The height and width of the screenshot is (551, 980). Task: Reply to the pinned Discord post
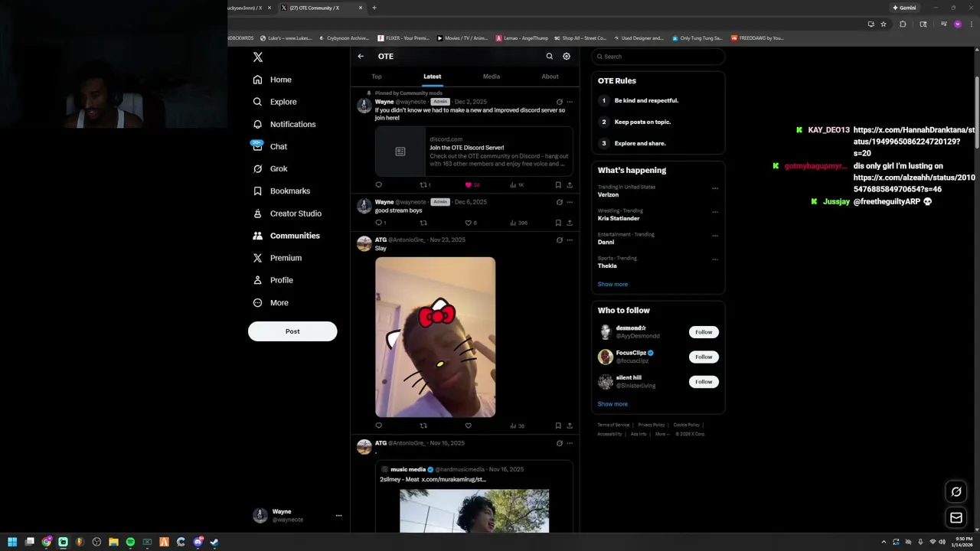coord(378,184)
